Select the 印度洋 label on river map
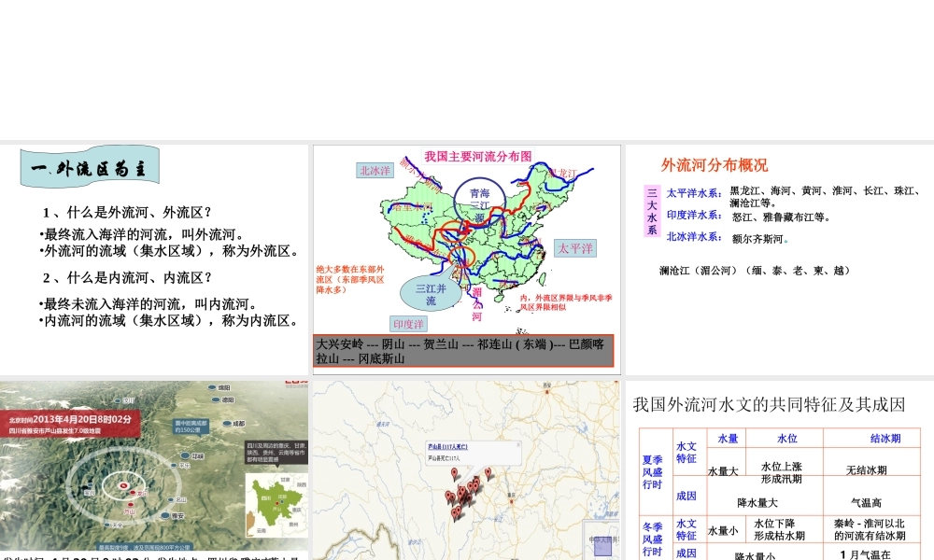This screenshot has height=560, width=934. pos(409,324)
